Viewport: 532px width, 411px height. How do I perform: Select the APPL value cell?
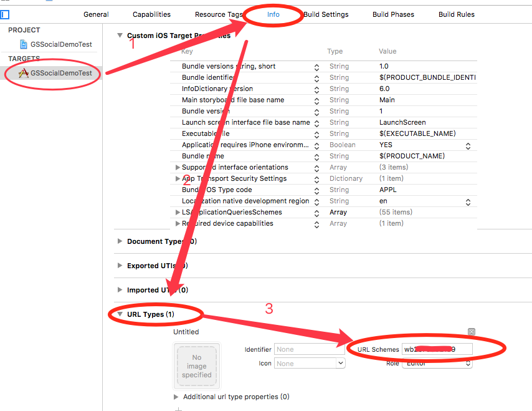(388, 190)
